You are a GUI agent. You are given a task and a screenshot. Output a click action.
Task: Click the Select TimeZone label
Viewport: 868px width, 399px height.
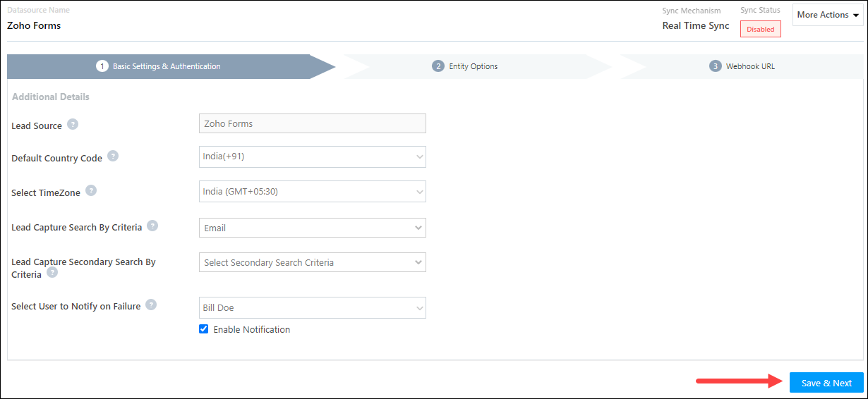[x=46, y=192]
